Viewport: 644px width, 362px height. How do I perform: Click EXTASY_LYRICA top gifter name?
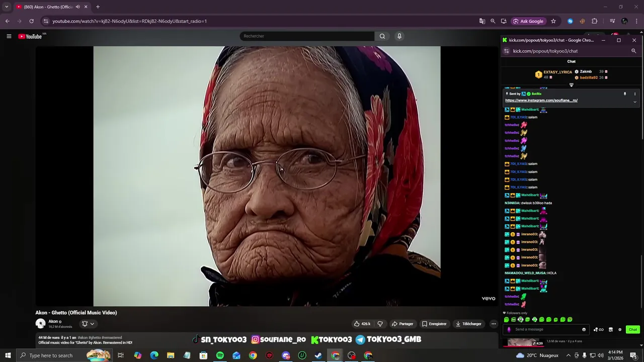[558, 72]
